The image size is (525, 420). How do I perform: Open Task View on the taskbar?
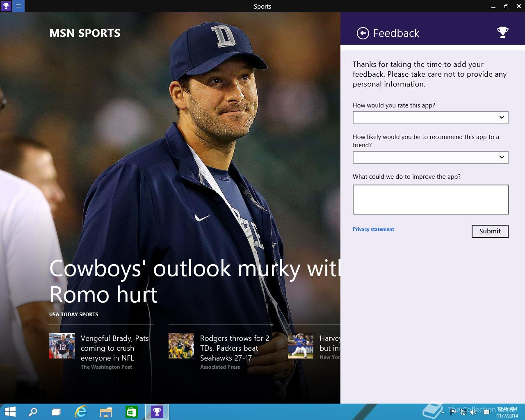point(56,412)
